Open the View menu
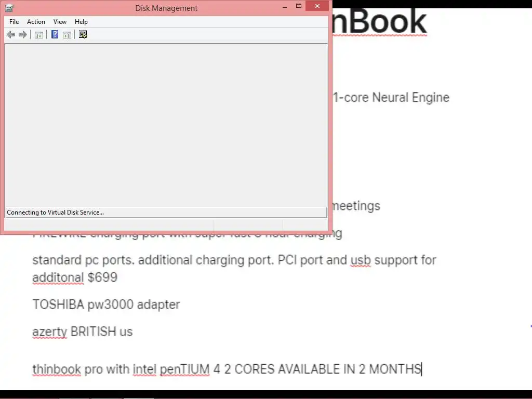Screen dimensions: 532x399 60,22
